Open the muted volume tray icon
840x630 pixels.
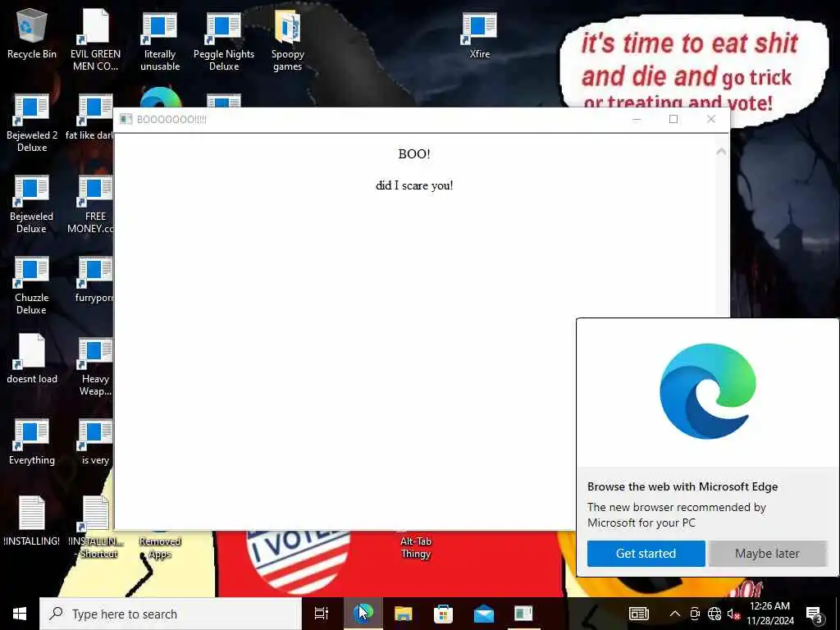[733, 614]
